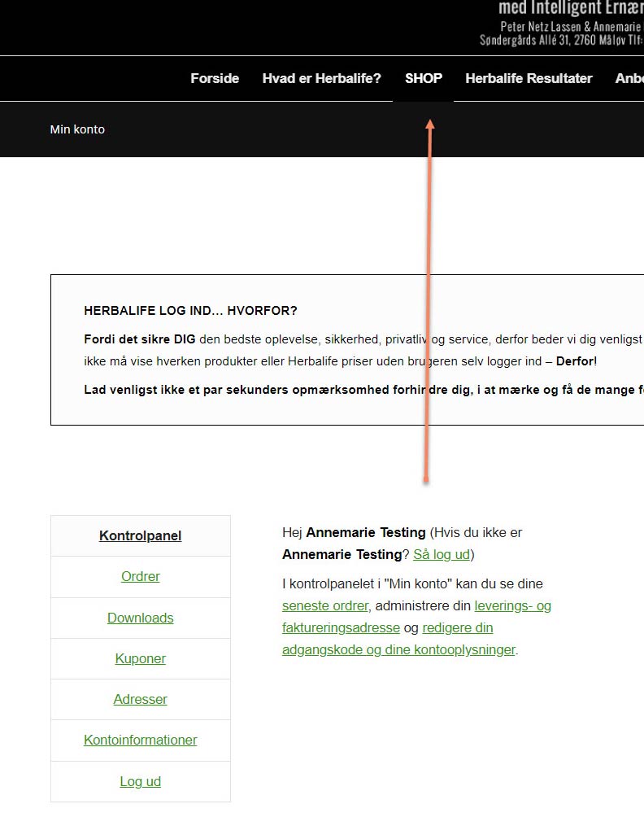Click 'Søndergårds Allé 31' address text
The width and height of the screenshot is (644, 817).
click(525, 40)
